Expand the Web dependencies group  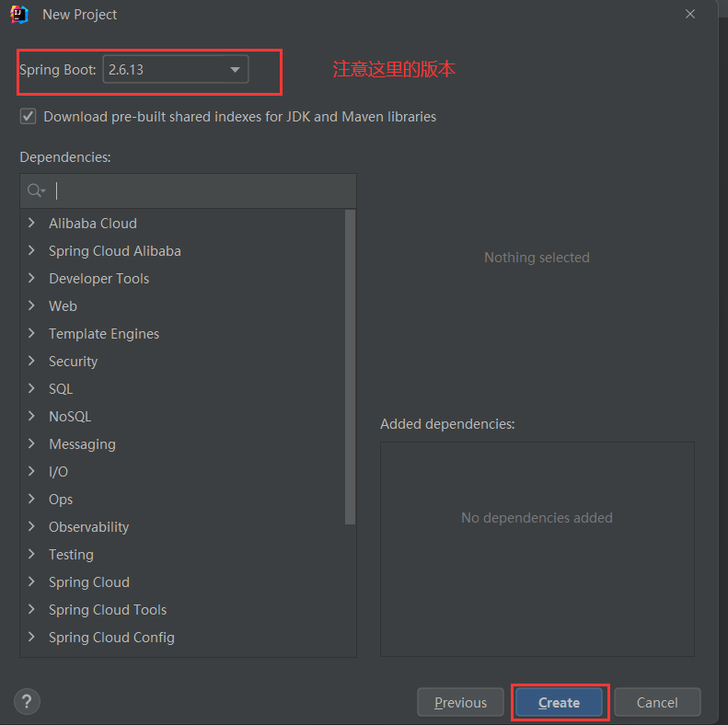coord(31,305)
